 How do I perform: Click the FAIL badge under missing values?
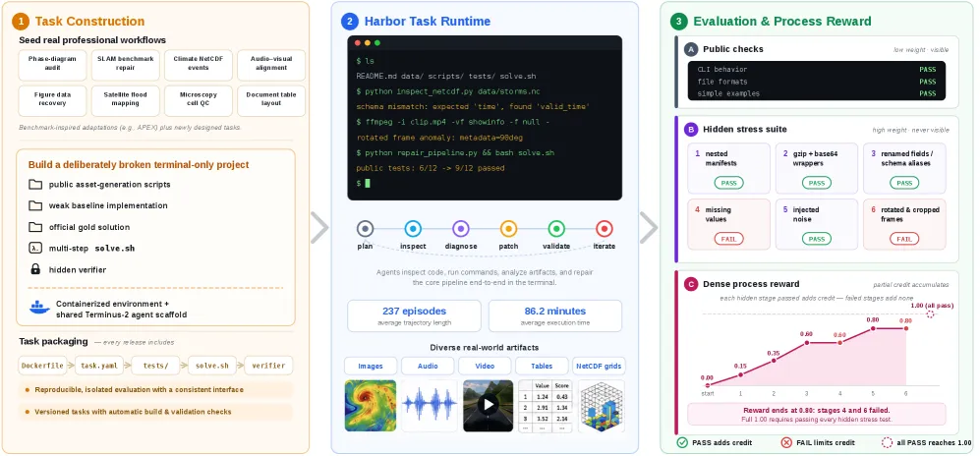tap(728, 239)
